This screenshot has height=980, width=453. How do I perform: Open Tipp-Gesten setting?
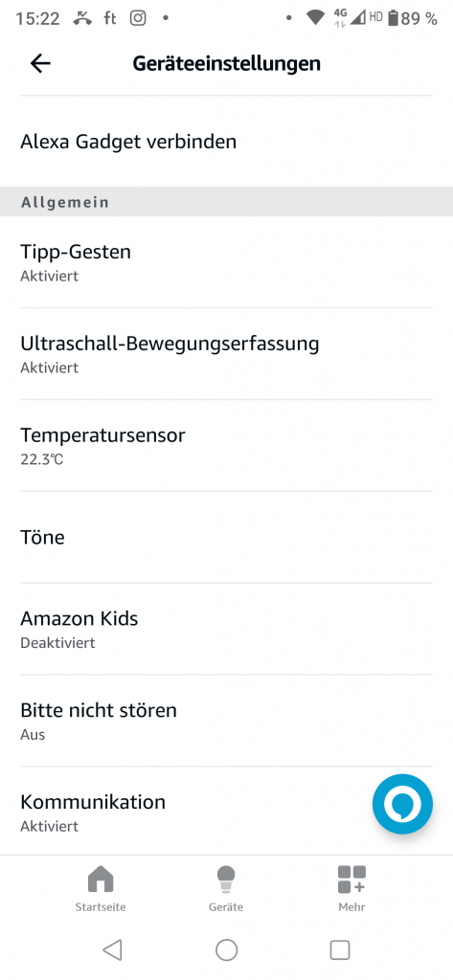(x=226, y=262)
